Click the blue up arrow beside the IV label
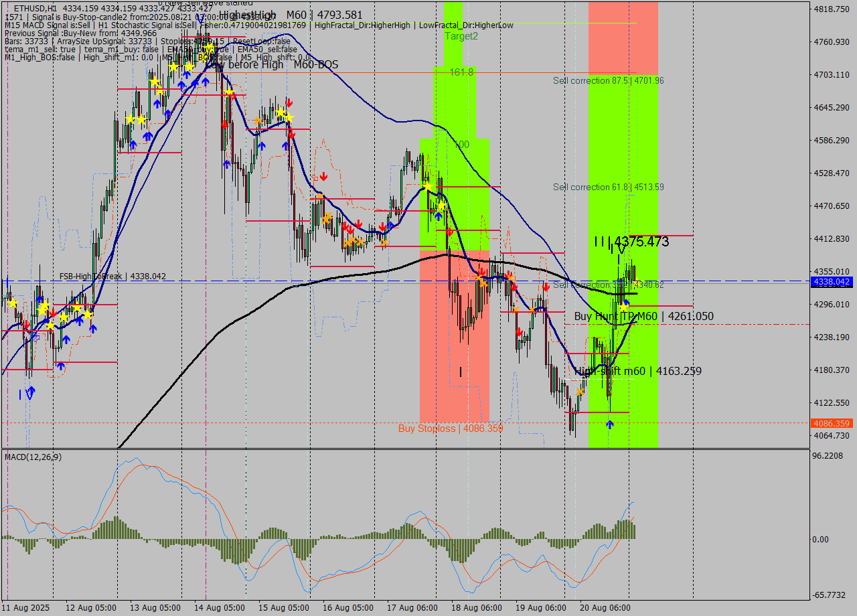857x616 pixels. tap(31, 390)
